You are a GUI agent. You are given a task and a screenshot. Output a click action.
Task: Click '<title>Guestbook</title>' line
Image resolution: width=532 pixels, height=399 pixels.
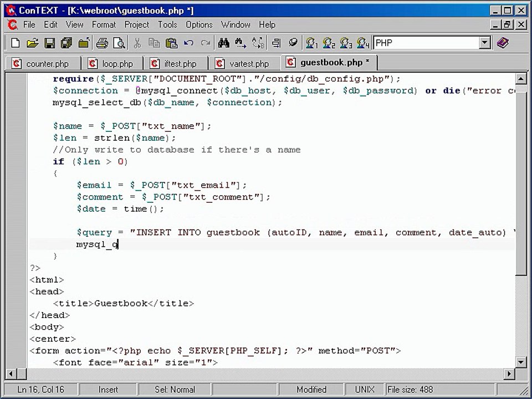coord(124,303)
